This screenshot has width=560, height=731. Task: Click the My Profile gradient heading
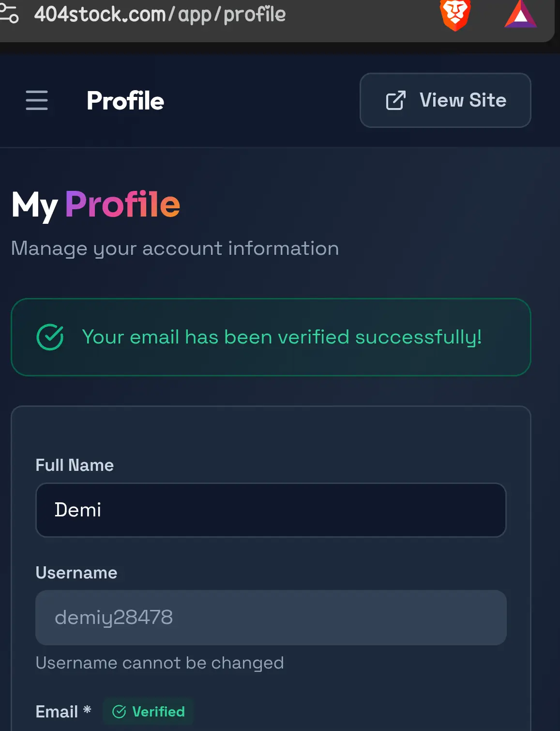pos(96,205)
